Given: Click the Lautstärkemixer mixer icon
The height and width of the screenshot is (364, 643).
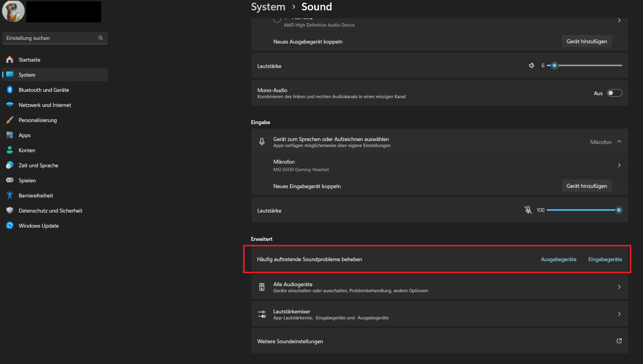Looking at the screenshot, I should click(x=262, y=314).
